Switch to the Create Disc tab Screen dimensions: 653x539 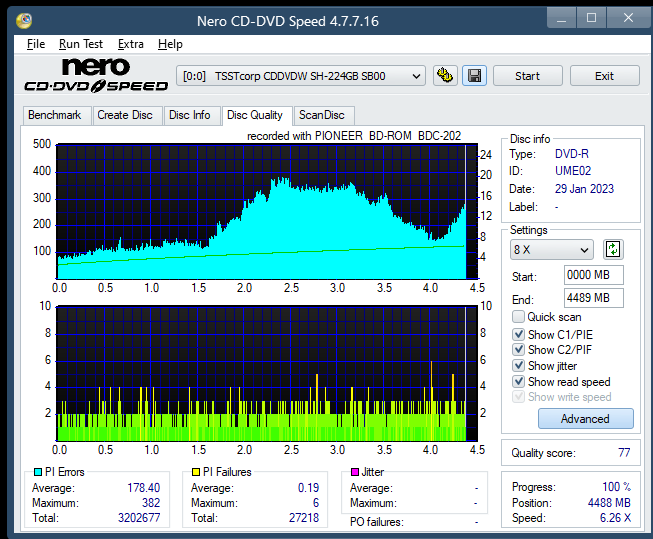[x=125, y=115]
